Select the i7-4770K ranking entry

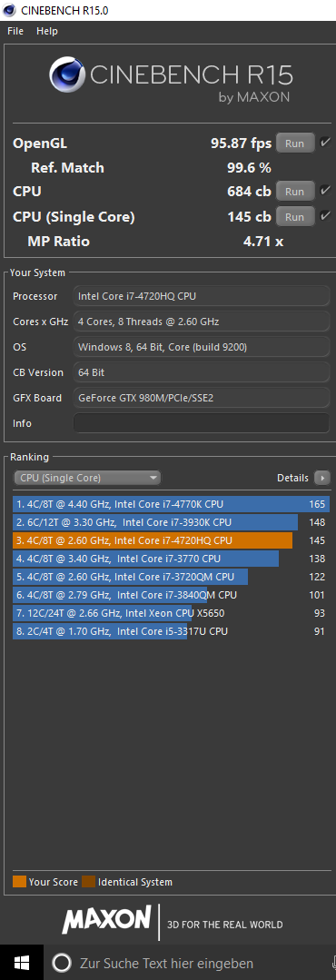point(171,504)
